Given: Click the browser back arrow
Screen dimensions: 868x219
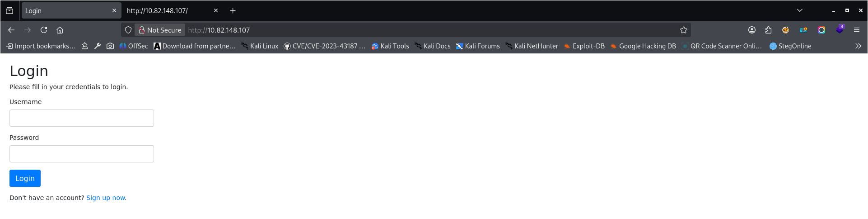Looking at the screenshot, I should (11, 30).
